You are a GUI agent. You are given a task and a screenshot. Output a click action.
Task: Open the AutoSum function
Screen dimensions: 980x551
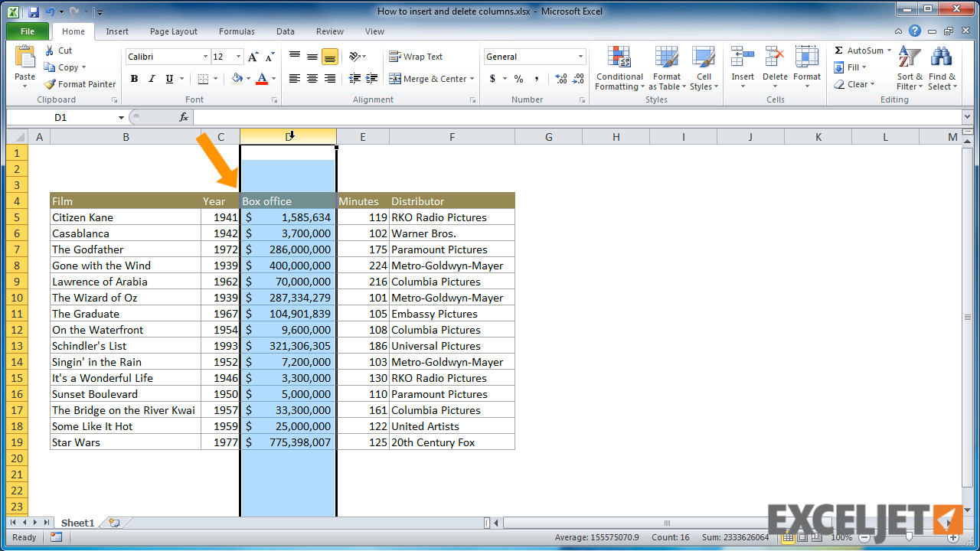[862, 50]
